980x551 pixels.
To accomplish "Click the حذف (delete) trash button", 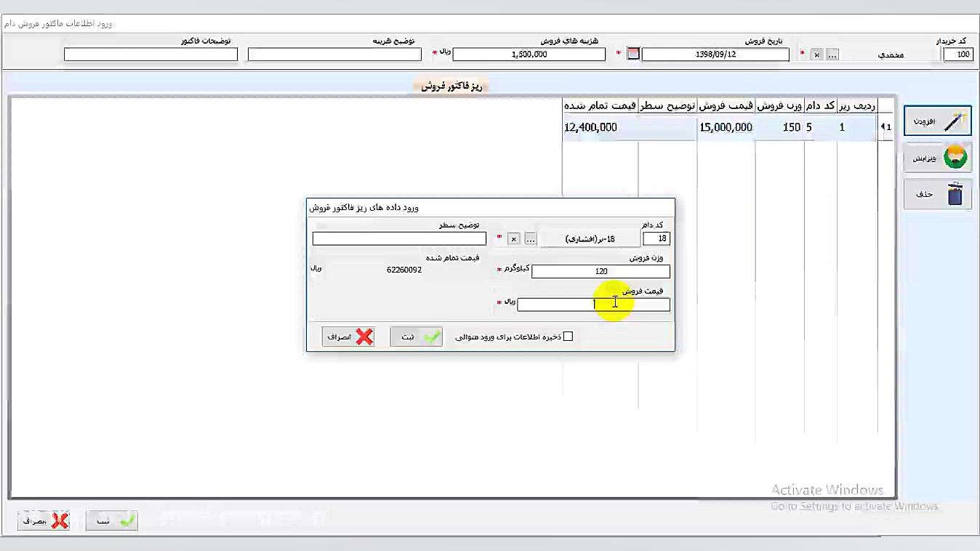I will (938, 194).
